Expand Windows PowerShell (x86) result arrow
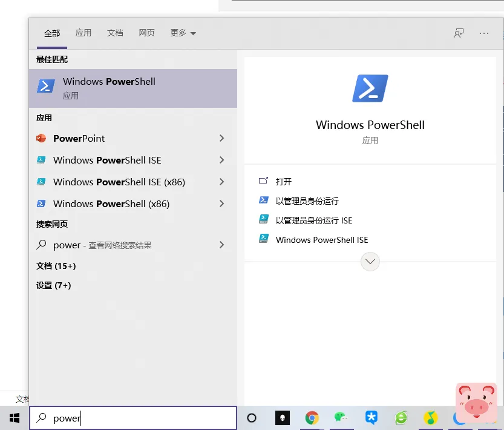This screenshot has height=430, width=504. coord(221,203)
